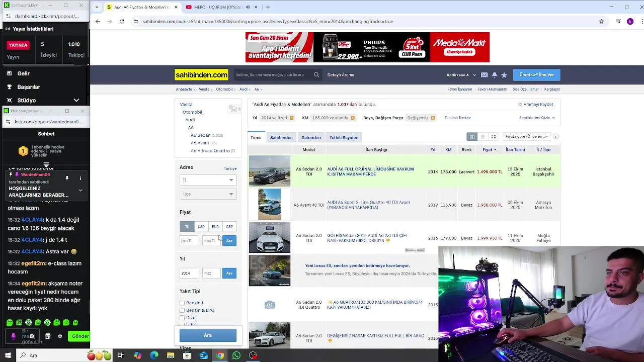
Task: Open Windows Start menu
Action: pyautogui.click(x=9, y=355)
